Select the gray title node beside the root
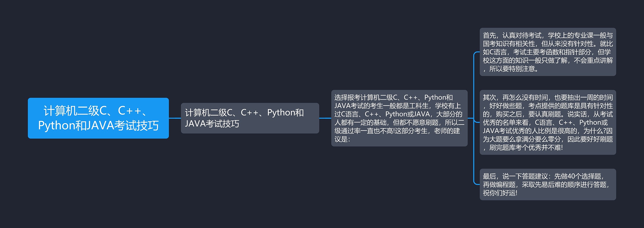Image resolution: width=644 pixels, height=228 pixels. tap(250, 118)
